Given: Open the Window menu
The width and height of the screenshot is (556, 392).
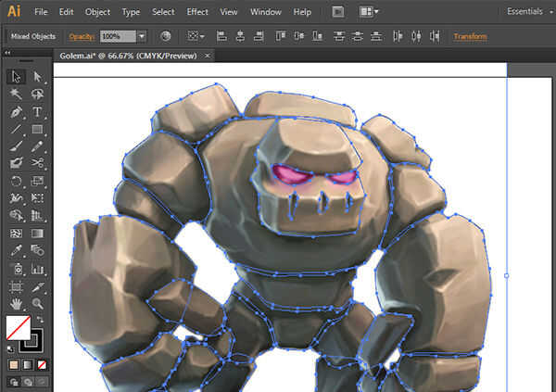Looking at the screenshot, I should (x=266, y=12).
